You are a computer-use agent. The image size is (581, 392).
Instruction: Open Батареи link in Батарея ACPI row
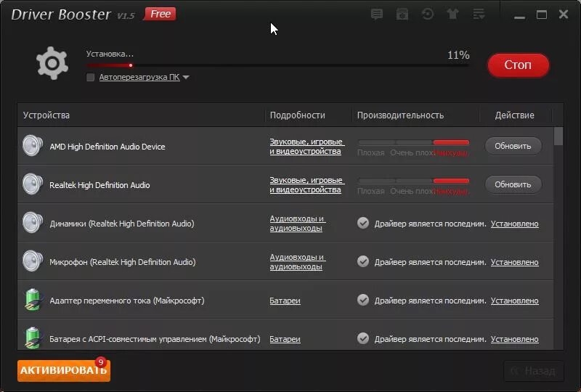pyautogui.click(x=285, y=339)
